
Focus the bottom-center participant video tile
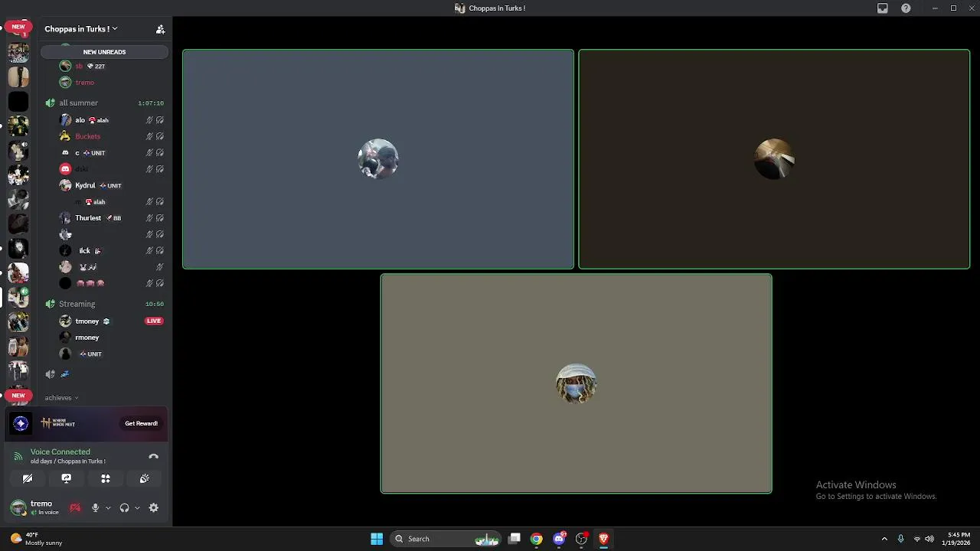click(x=577, y=383)
